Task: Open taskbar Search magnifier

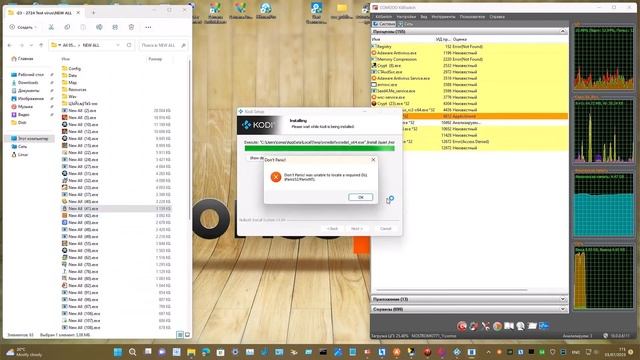Action: (132, 352)
